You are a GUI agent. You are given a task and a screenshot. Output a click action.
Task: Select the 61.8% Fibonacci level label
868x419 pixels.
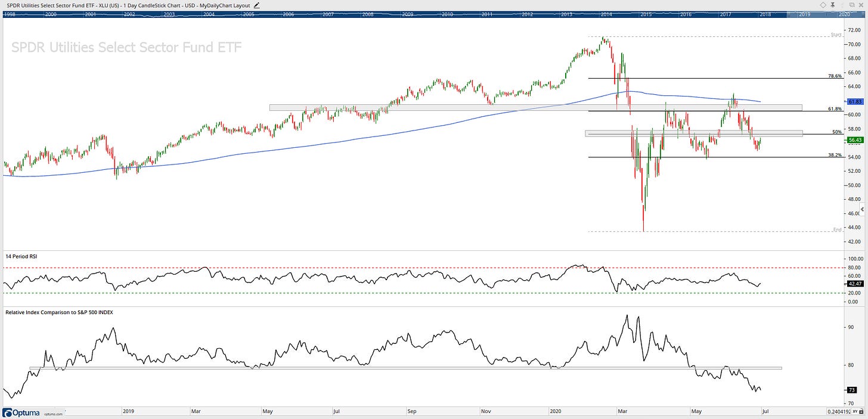(835, 109)
